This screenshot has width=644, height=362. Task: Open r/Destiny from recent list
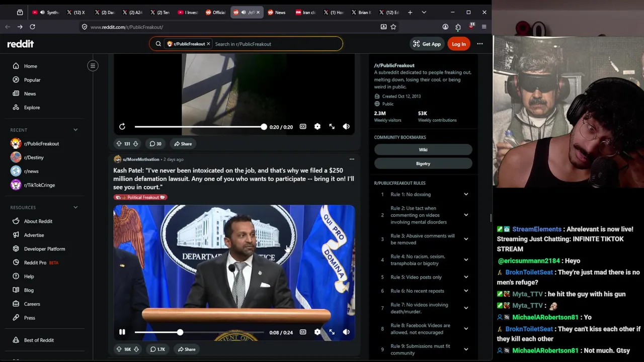click(x=34, y=157)
